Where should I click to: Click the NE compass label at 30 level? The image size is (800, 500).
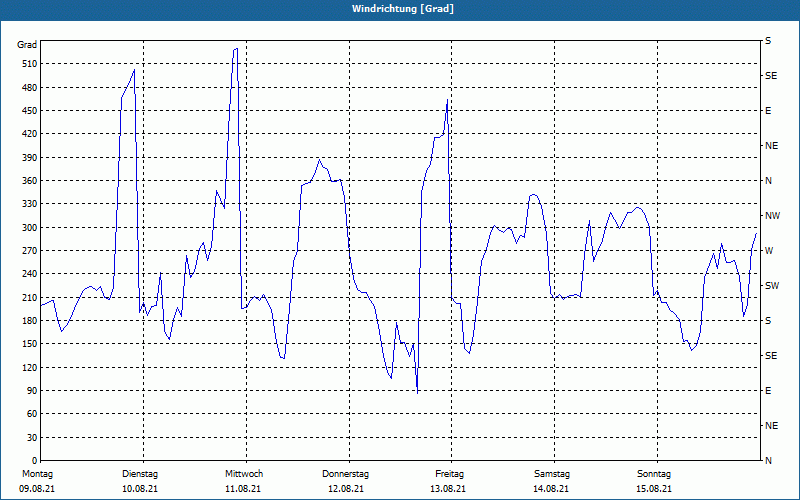[772, 426]
